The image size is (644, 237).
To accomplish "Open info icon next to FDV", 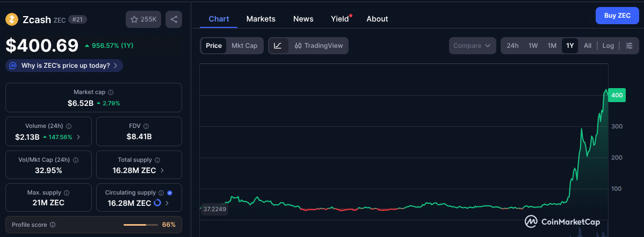I will (x=146, y=126).
